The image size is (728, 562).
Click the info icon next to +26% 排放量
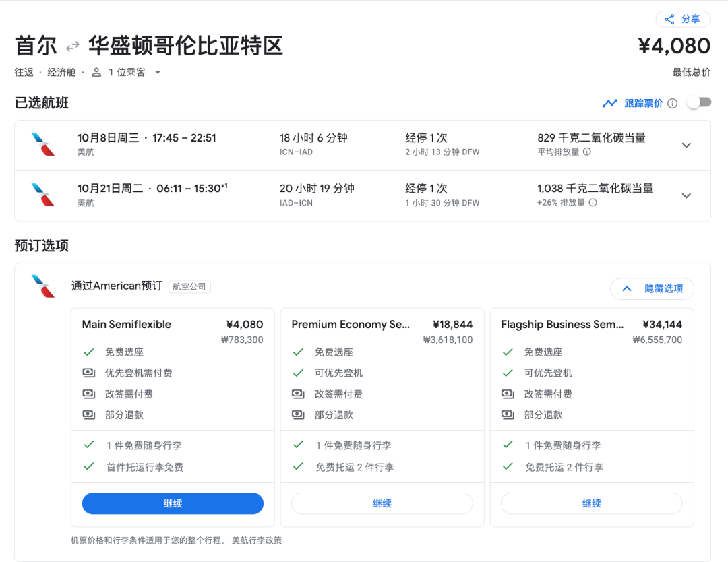593,202
